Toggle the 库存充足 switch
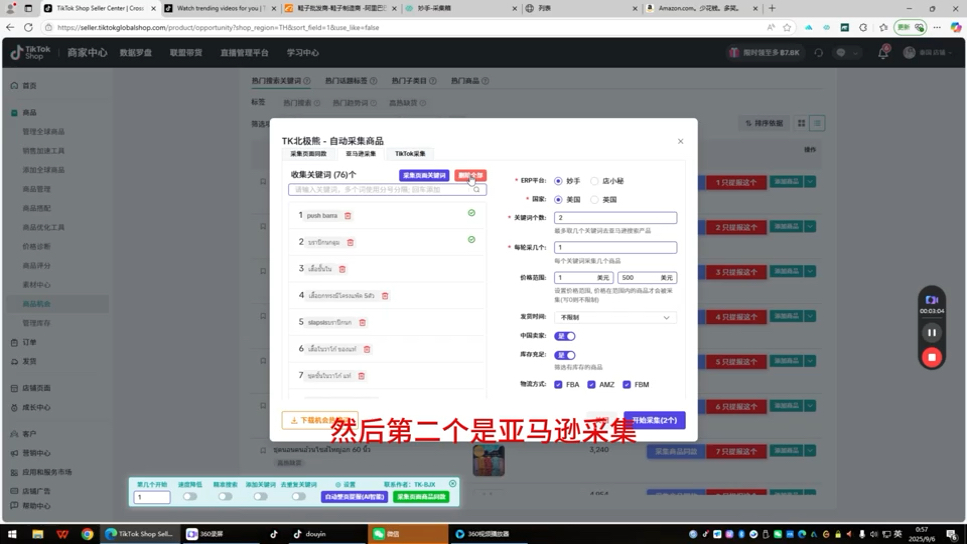967x544 pixels. (565, 355)
